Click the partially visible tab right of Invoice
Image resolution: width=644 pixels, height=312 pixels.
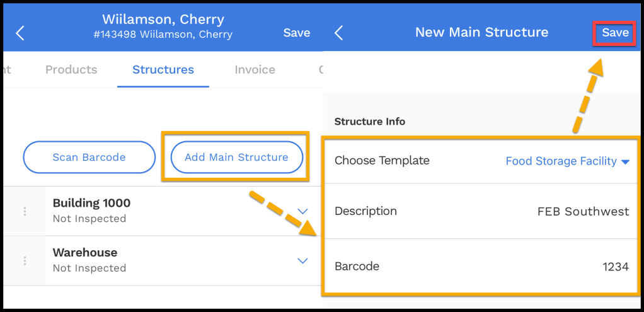coord(320,70)
